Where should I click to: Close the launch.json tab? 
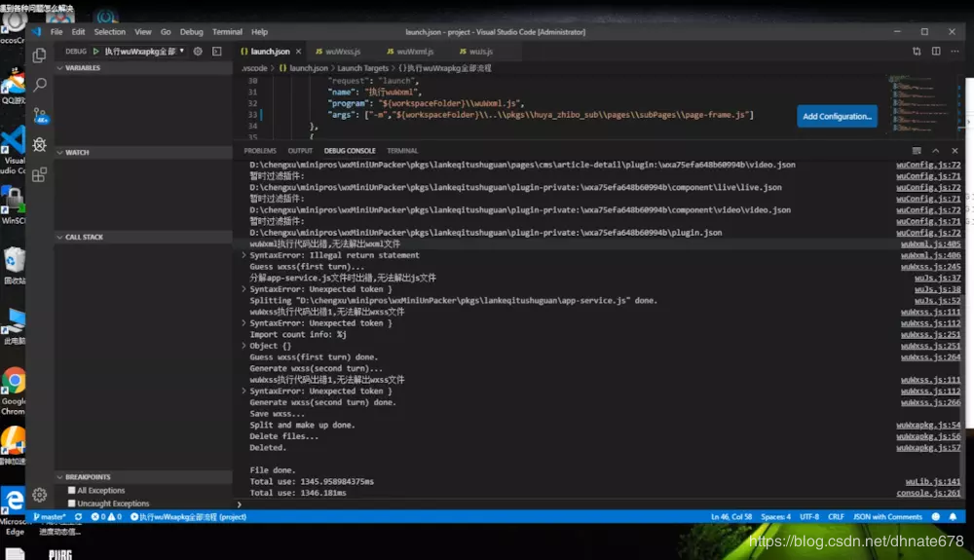(x=298, y=52)
